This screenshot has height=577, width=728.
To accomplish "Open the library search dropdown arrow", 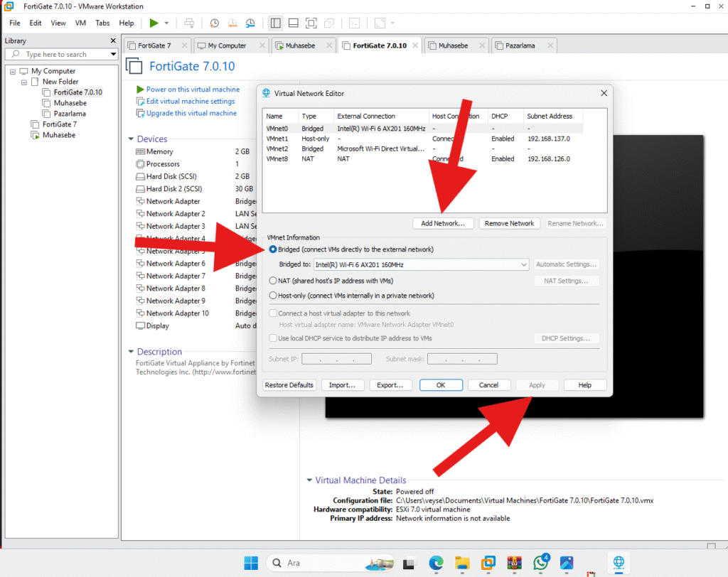I will click(x=113, y=54).
